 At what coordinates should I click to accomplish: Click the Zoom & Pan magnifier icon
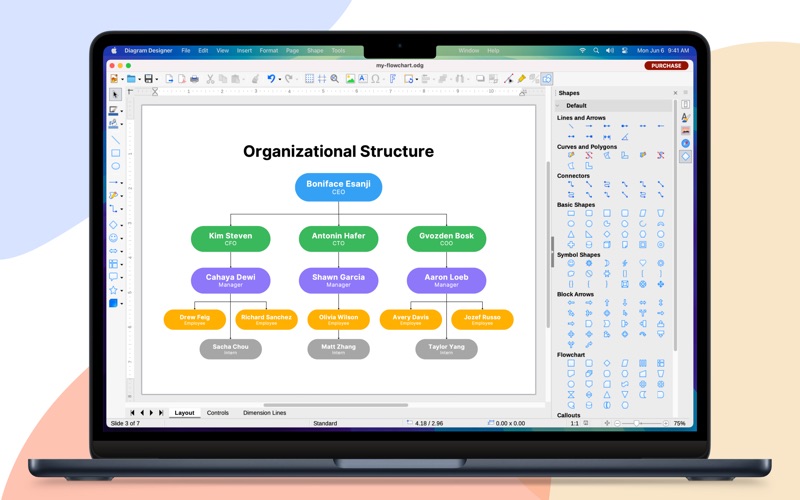pyautogui.click(x=335, y=79)
